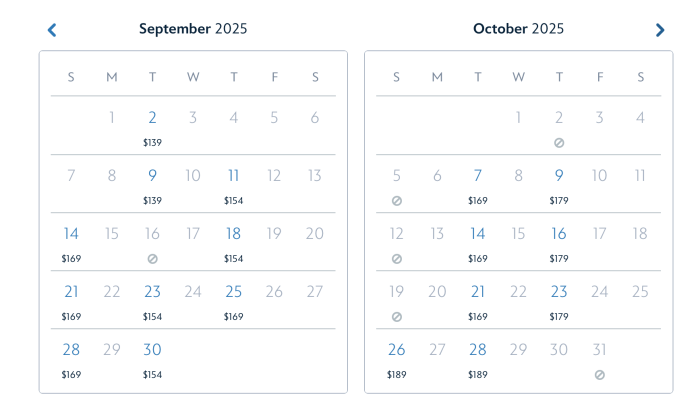Click the unavailable icon under September 16
This screenshot has height=411, width=700.
pos(152,259)
